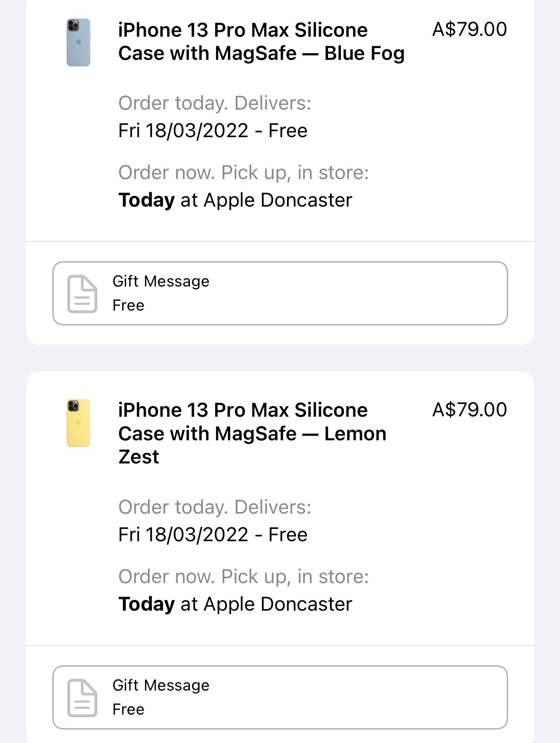This screenshot has height=743, width=560.
Task: Tap the Lemon Zest case thumbnail image
Action: pos(79,422)
